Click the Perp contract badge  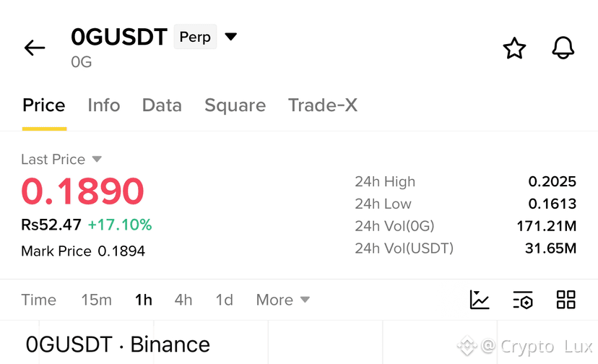point(195,37)
